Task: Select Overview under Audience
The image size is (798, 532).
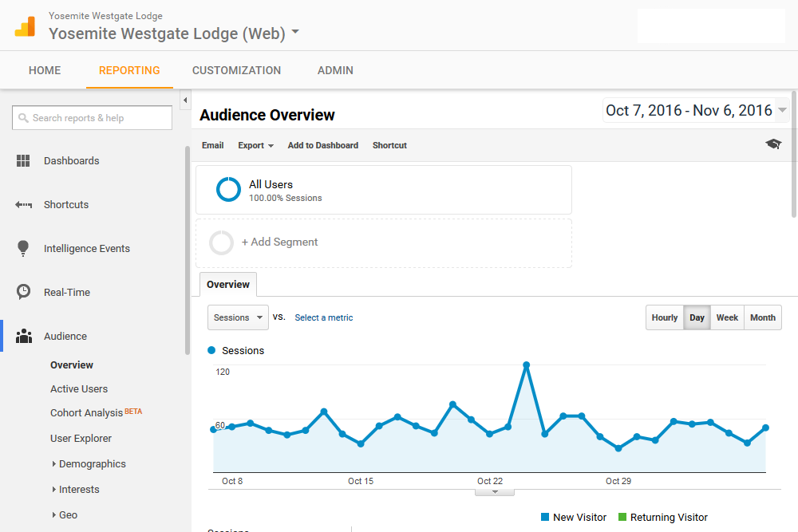Action: tap(72, 365)
